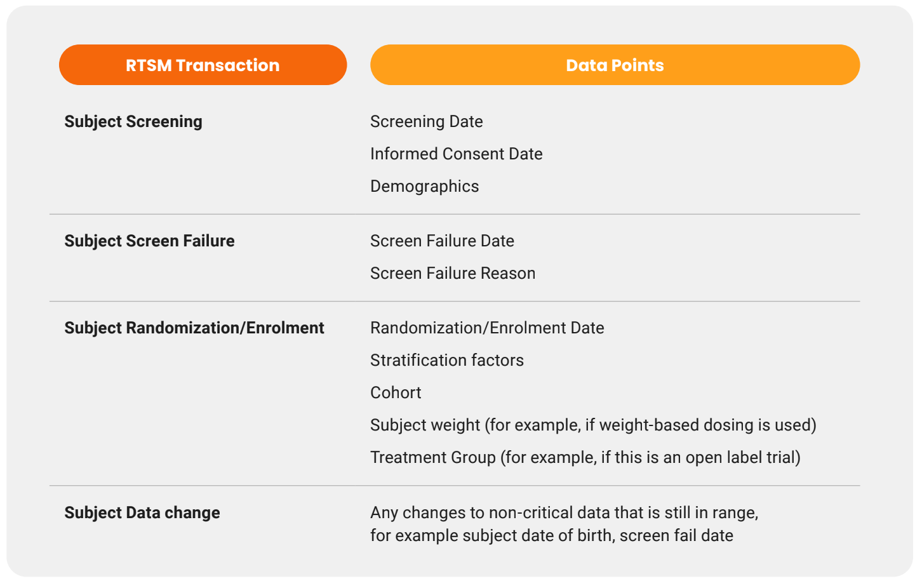Click the Randomization/Enrolment Date data point

tap(487, 328)
